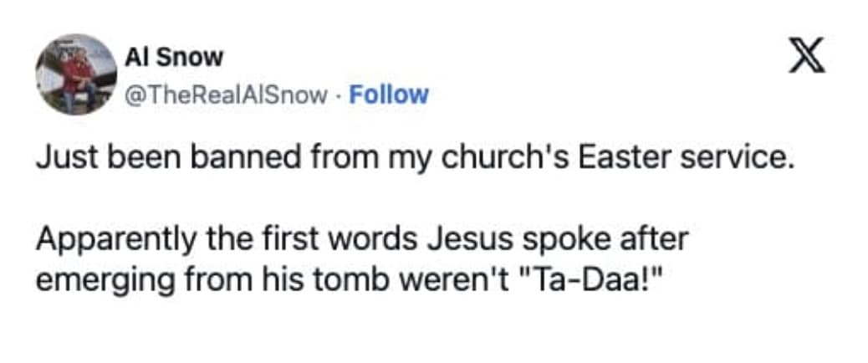Open the @TheRealAlSnow handle

point(226,95)
